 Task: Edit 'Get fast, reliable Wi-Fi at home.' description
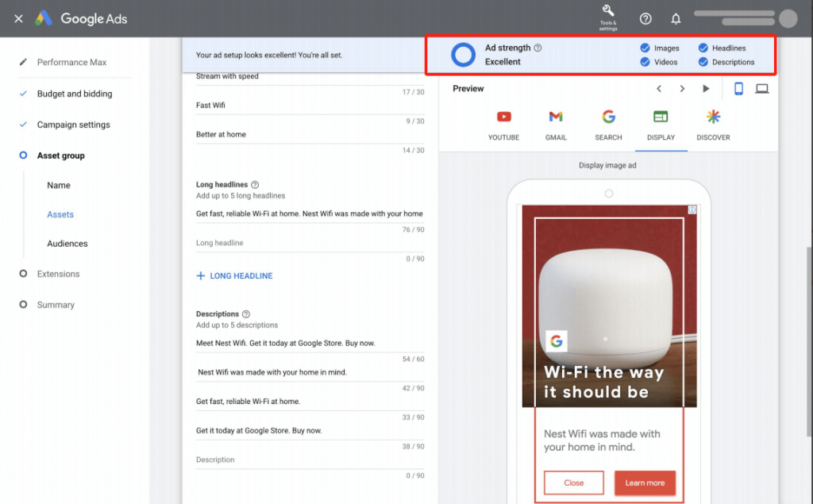[x=310, y=402]
